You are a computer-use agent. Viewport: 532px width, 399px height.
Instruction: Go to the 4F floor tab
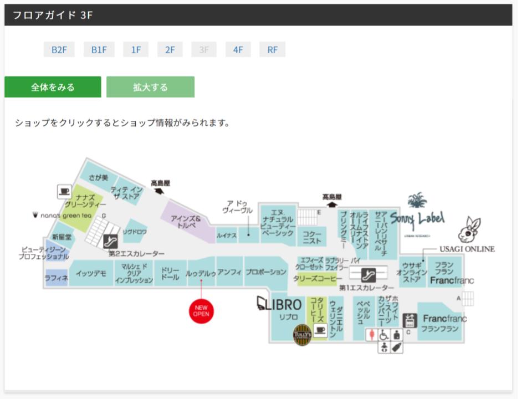coord(238,49)
